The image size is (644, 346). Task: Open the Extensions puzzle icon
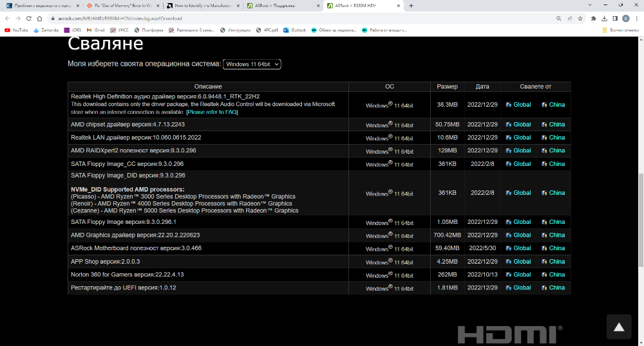[594, 19]
